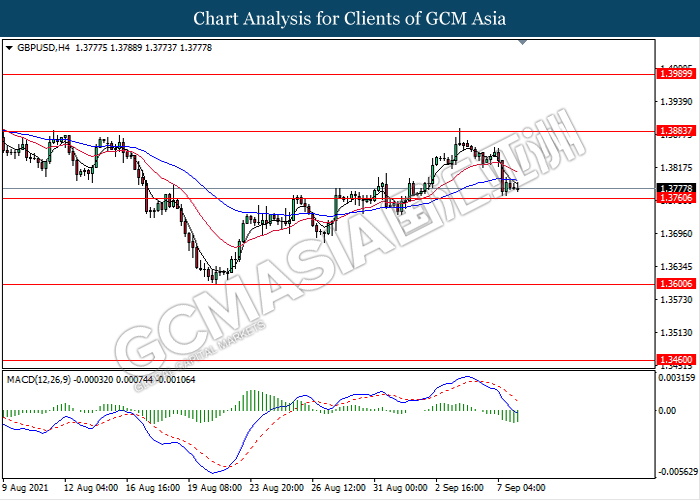The height and width of the screenshot is (500, 700).
Task: Click the current price label 1.37778
Action: pyautogui.click(x=676, y=188)
